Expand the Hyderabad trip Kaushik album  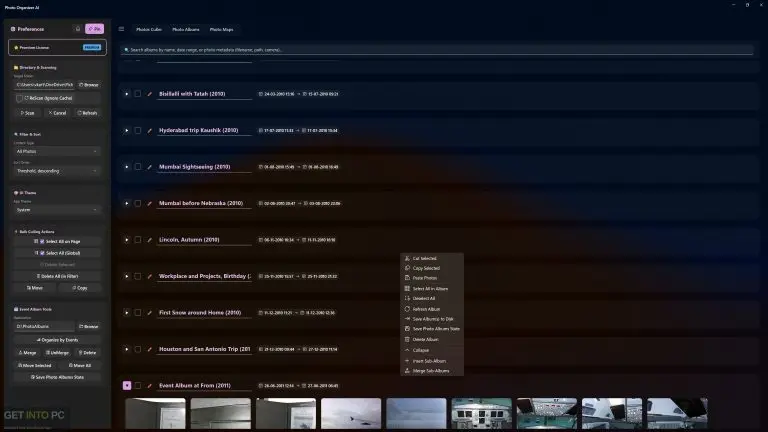click(126, 130)
